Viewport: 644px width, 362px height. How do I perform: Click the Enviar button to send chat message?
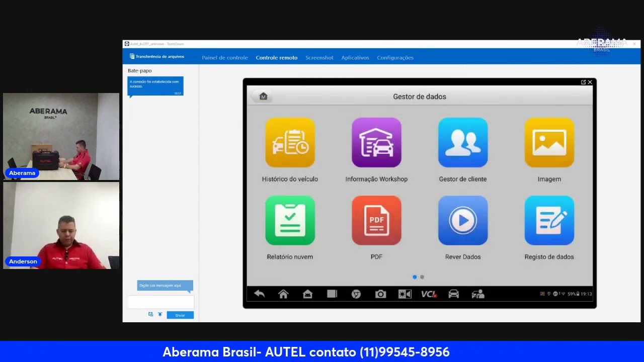(180, 315)
